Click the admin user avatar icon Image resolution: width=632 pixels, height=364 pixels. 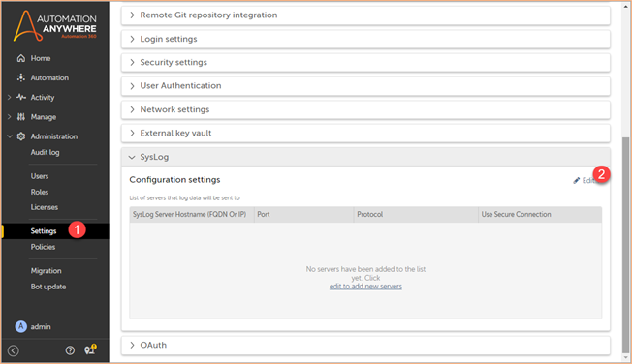point(21,326)
